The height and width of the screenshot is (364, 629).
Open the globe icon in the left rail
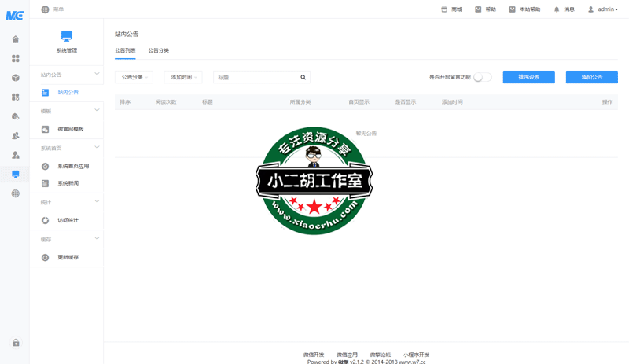point(15,193)
